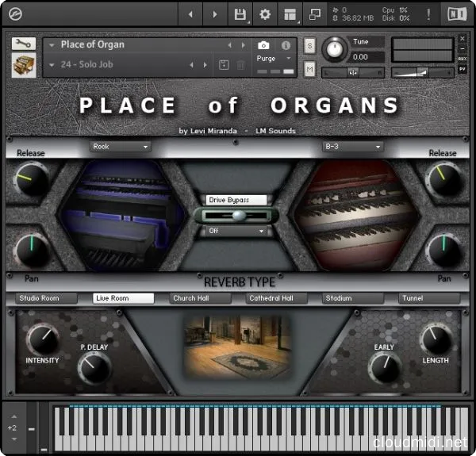Open the B-3 organ dropdown
This screenshot has height=456, width=476.
click(x=352, y=147)
